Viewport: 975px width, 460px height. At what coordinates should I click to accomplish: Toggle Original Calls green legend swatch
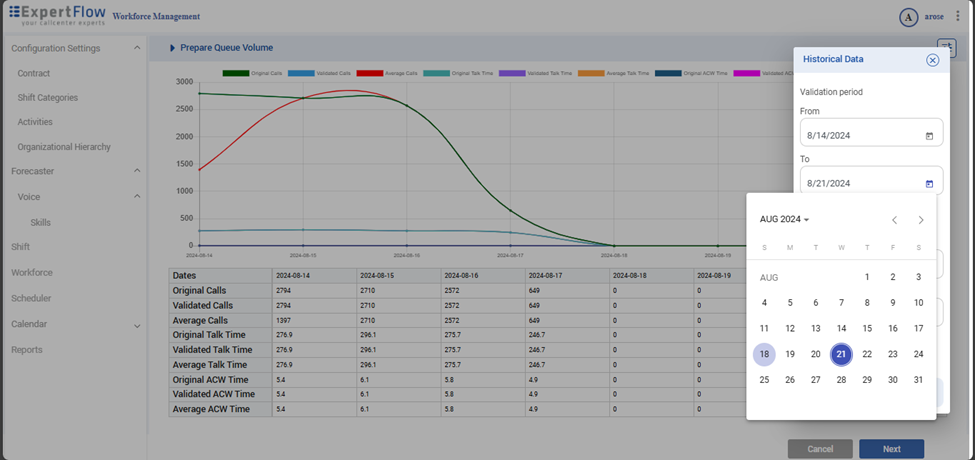(235, 73)
